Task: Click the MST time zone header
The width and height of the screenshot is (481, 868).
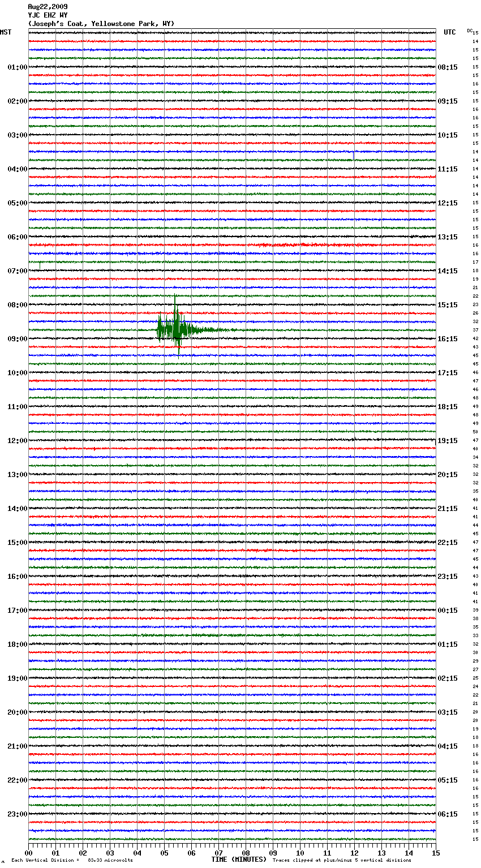Action: coord(6,32)
